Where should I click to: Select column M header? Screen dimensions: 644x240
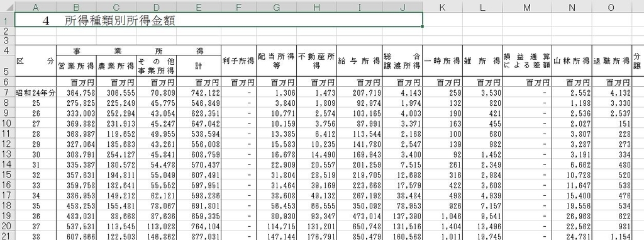pos(528,7)
